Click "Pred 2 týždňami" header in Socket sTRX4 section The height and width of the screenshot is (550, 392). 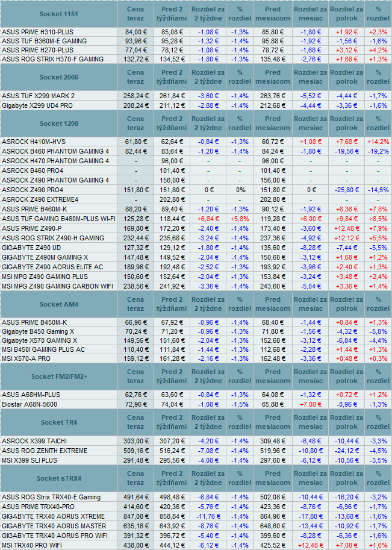(172, 478)
